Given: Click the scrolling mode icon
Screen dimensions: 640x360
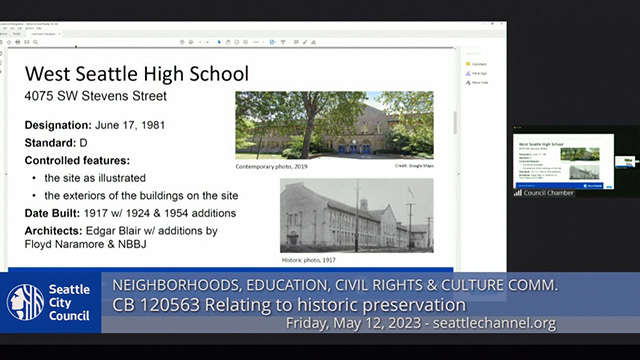Looking at the screenshot, I should 283,42.
